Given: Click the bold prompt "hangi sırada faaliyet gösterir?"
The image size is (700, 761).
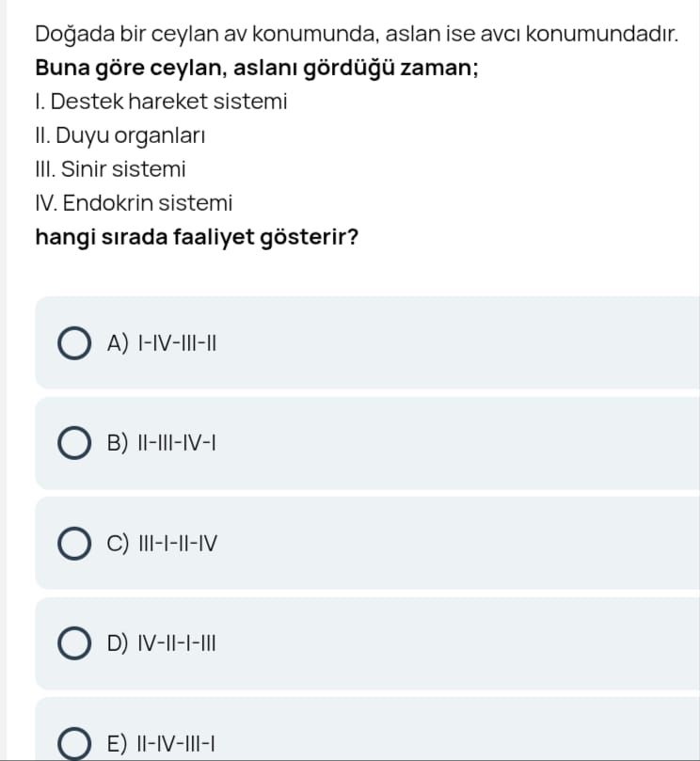Looking at the screenshot, I should point(197,237).
